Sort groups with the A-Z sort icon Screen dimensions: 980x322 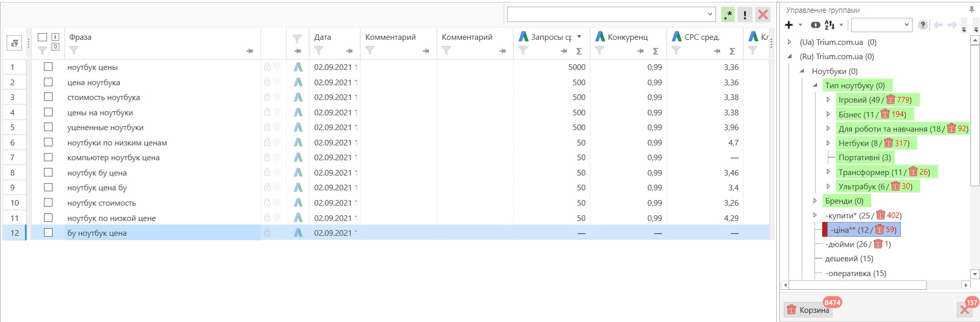coord(830,24)
